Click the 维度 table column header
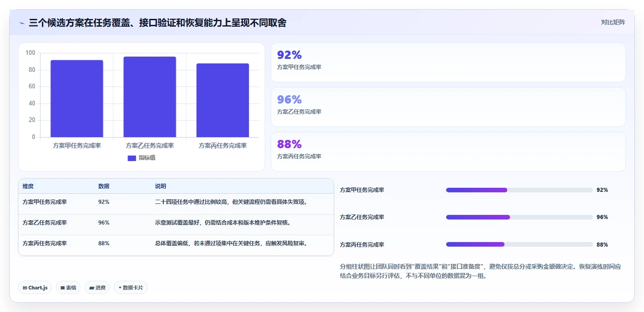The image size is (644, 312). [28, 186]
